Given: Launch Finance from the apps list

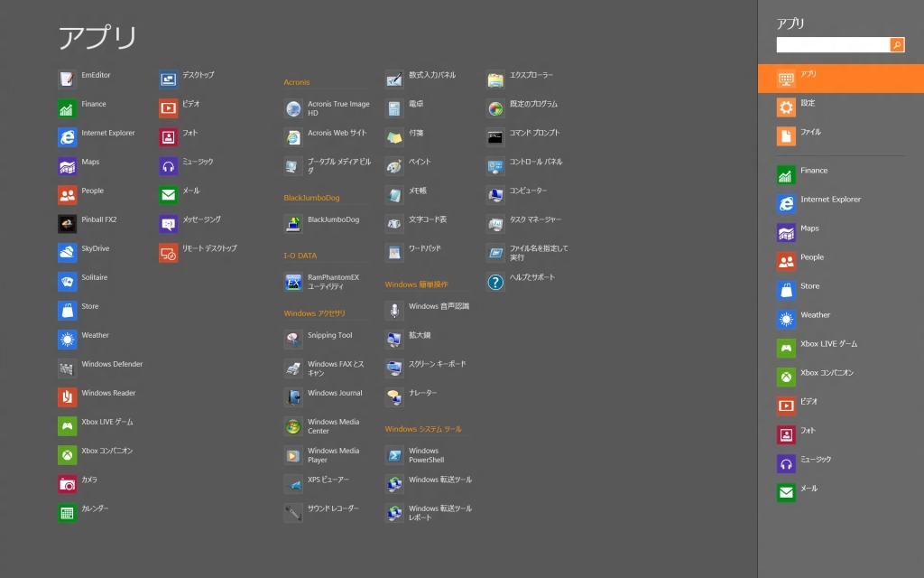Looking at the screenshot, I should [67, 108].
